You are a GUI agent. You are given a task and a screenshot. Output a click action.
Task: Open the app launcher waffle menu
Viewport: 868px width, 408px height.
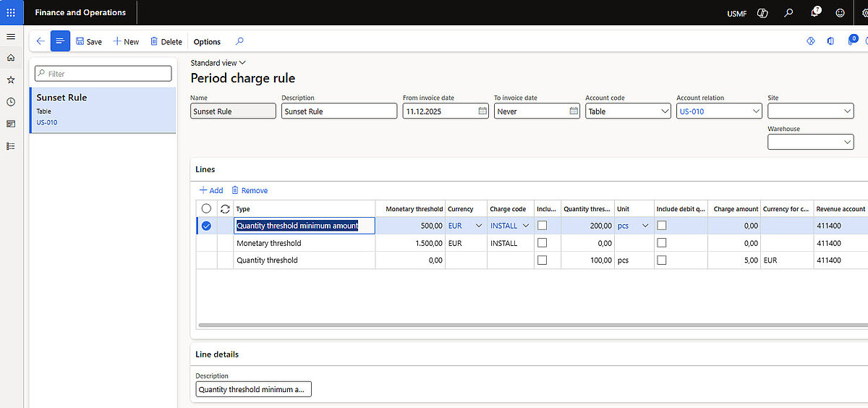coord(11,12)
